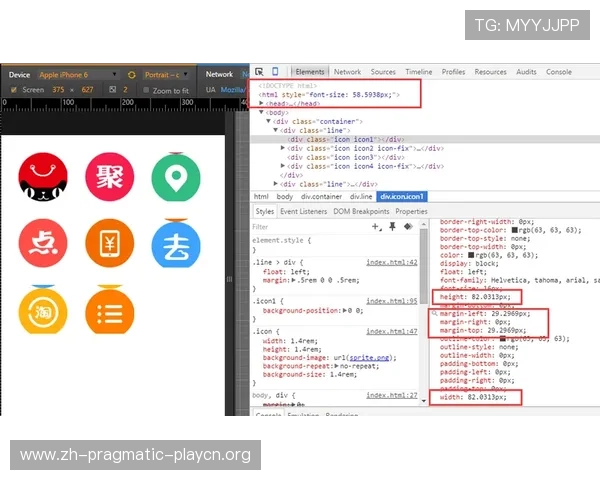Open the index.html:47 source link
Screen dimensions: 600x480
click(392, 331)
